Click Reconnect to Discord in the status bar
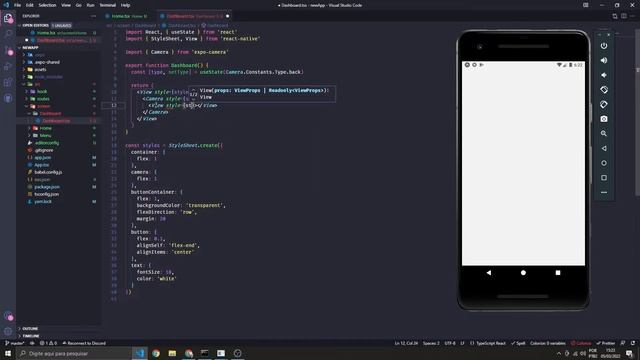This screenshot has height=360, width=640. 84,343
